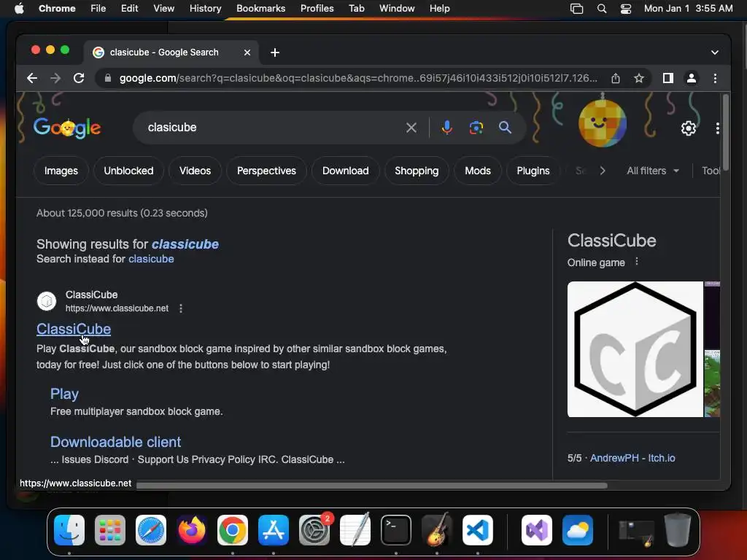Viewport: 747px width, 560px height.
Task: Bookmark this page with the star icon
Action: coord(639,78)
